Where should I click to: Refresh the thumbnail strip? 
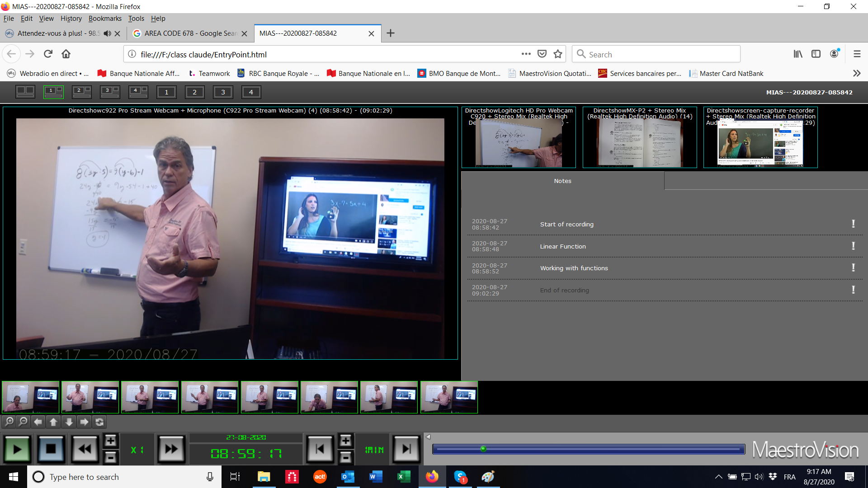click(100, 422)
